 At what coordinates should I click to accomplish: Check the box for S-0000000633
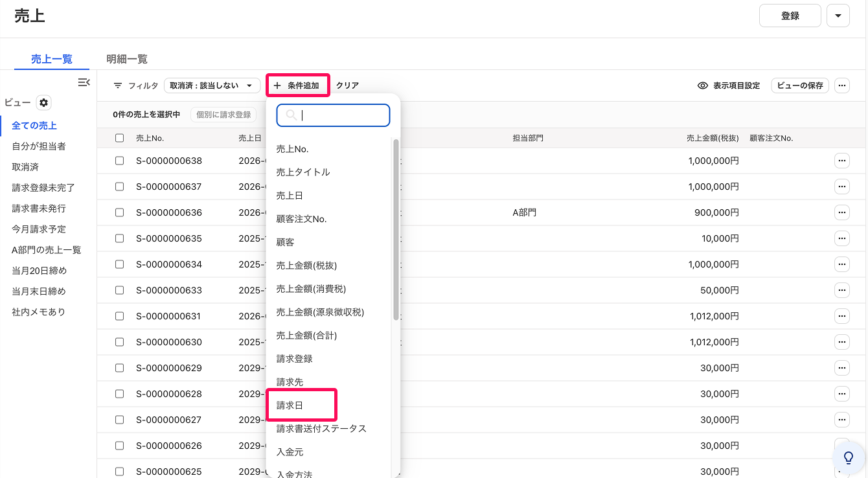coord(119,290)
